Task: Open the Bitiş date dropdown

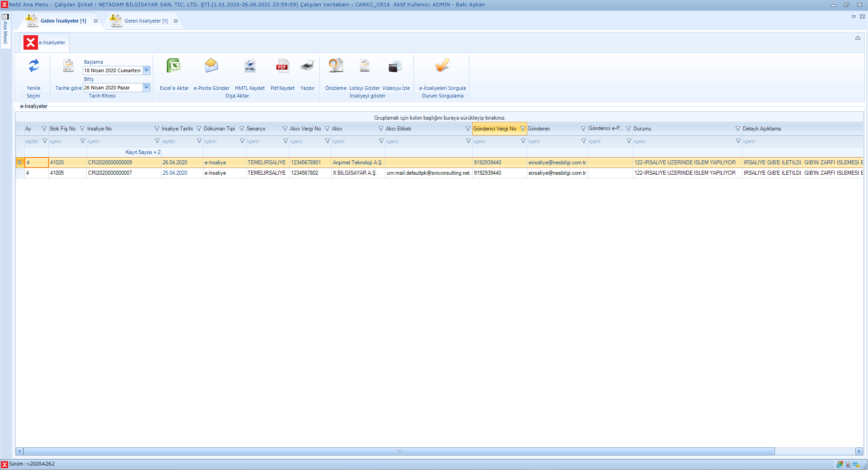Action: [146, 88]
